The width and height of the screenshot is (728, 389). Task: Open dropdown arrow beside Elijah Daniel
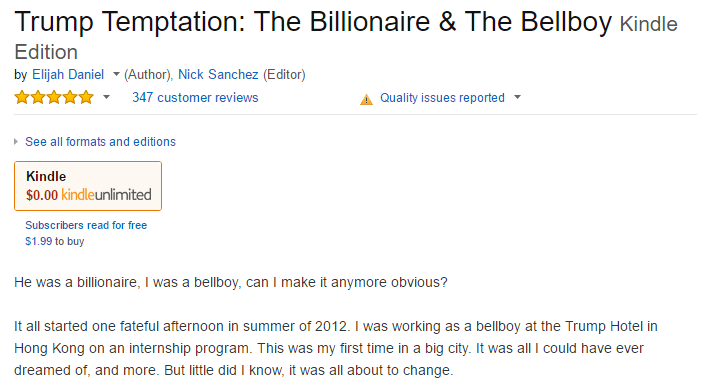[x=116, y=74]
